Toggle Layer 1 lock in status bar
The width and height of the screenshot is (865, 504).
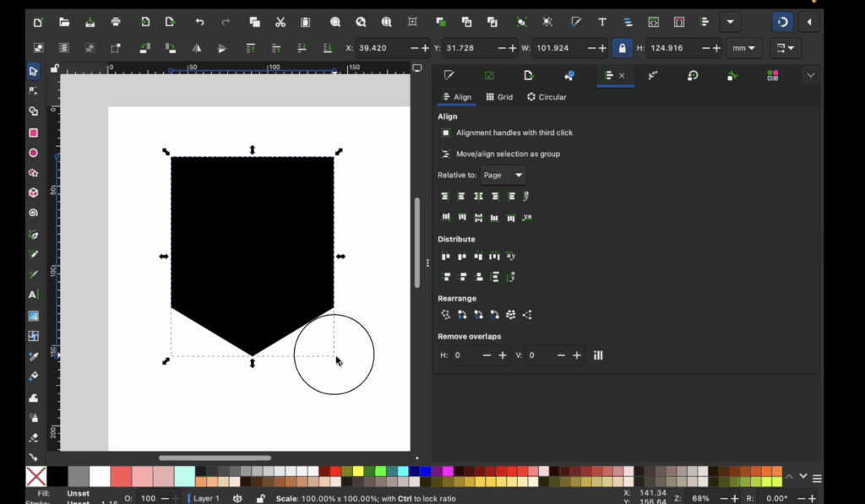[260, 498]
